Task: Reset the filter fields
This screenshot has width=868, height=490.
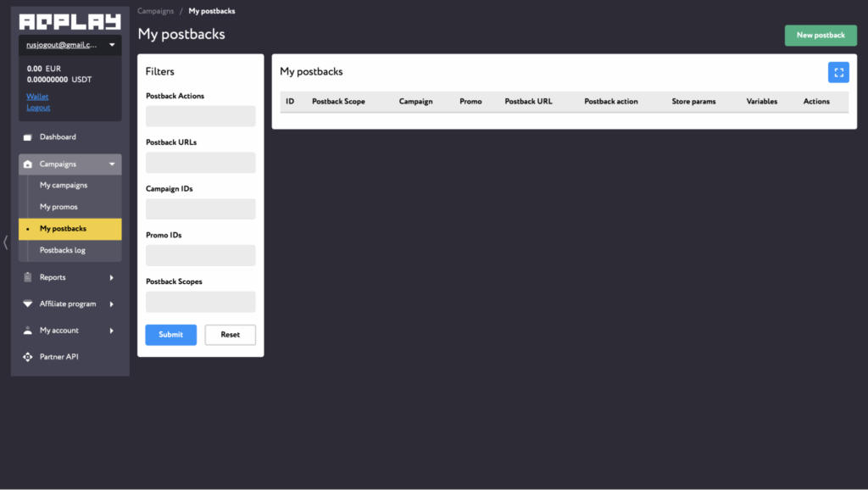Action: pos(230,335)
